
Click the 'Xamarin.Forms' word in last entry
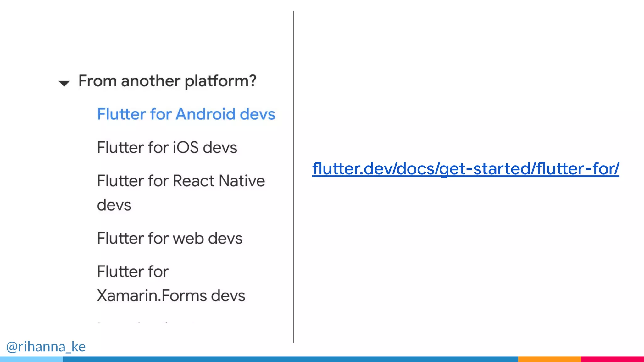pyautogui.click(x=152, y=296)
